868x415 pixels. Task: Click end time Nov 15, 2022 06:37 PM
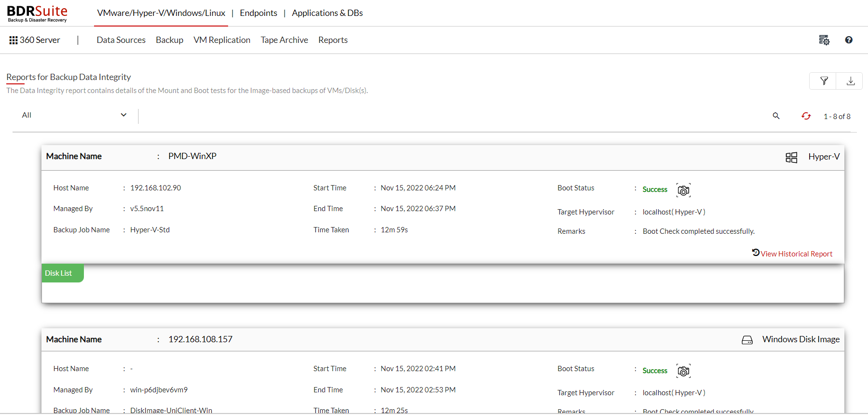418,209
